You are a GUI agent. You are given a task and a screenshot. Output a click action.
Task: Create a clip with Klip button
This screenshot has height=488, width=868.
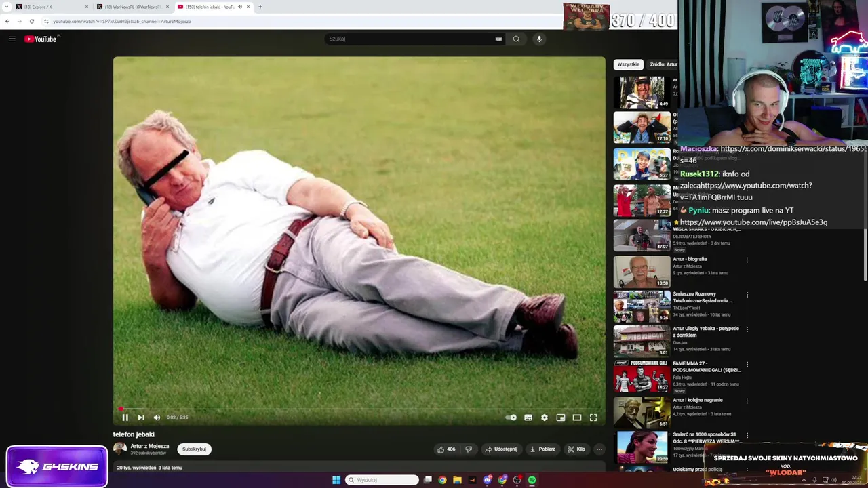pyautogui.click(x=576, y=449)
